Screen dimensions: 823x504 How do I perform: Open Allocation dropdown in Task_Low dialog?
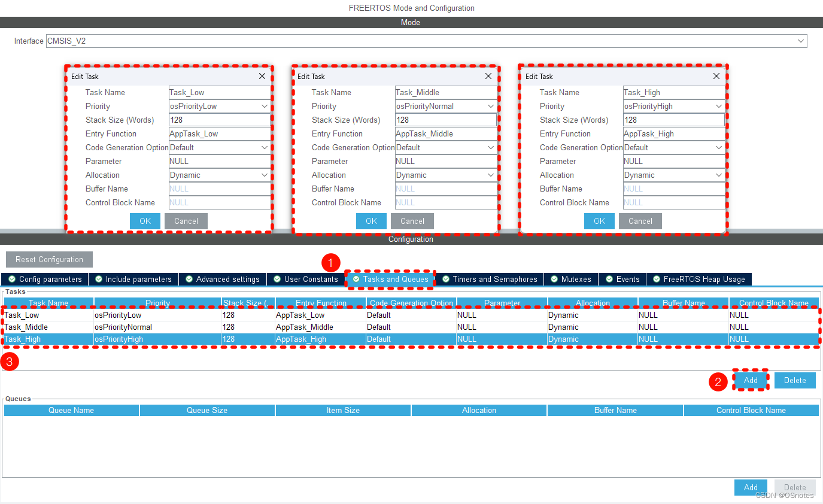point(220,175)
